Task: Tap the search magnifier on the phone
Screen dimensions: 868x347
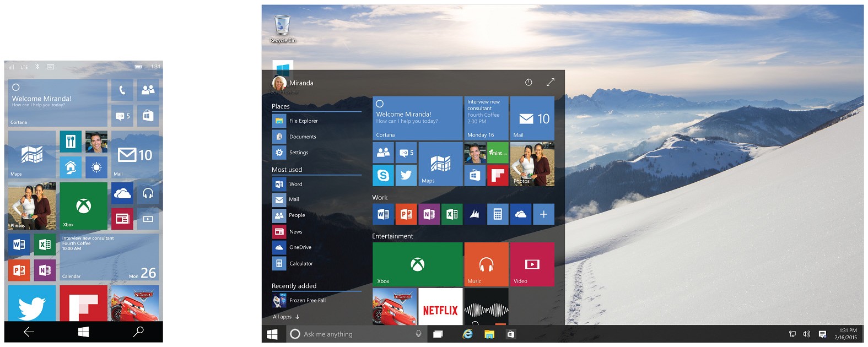Action: (x=138, y=332)
